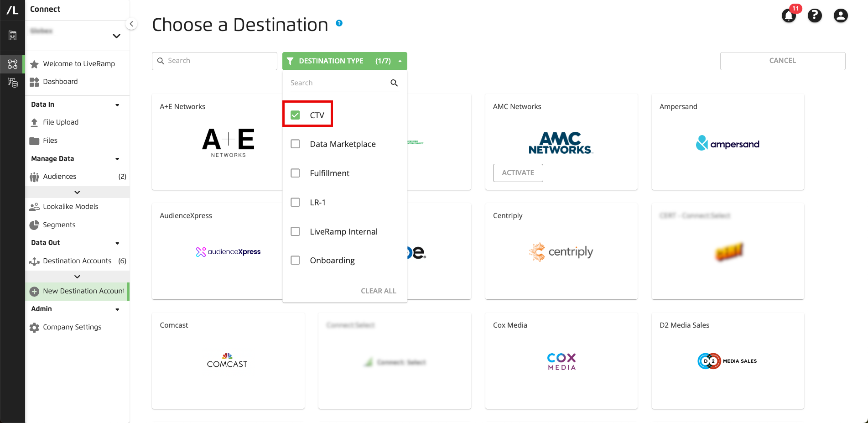This screenshot has width=868, height=423.
Task: Check the Data Marketplace checkbox
Action: coord(295,144)
